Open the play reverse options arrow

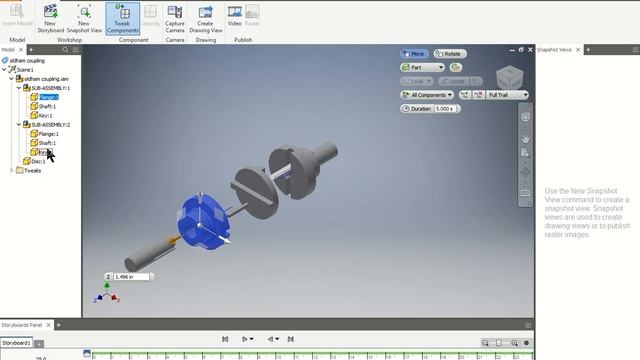(277, 339)
